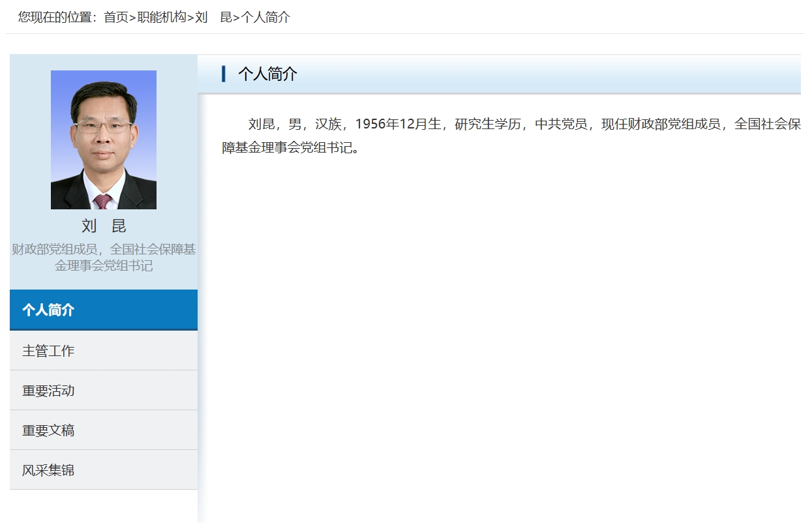
Task: Click 1956年12月生 in the biography text
Action: coord(398,125)
